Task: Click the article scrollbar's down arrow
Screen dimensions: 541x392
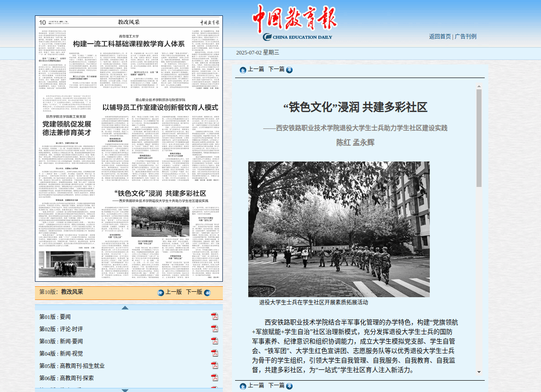Action: [479, 372]
